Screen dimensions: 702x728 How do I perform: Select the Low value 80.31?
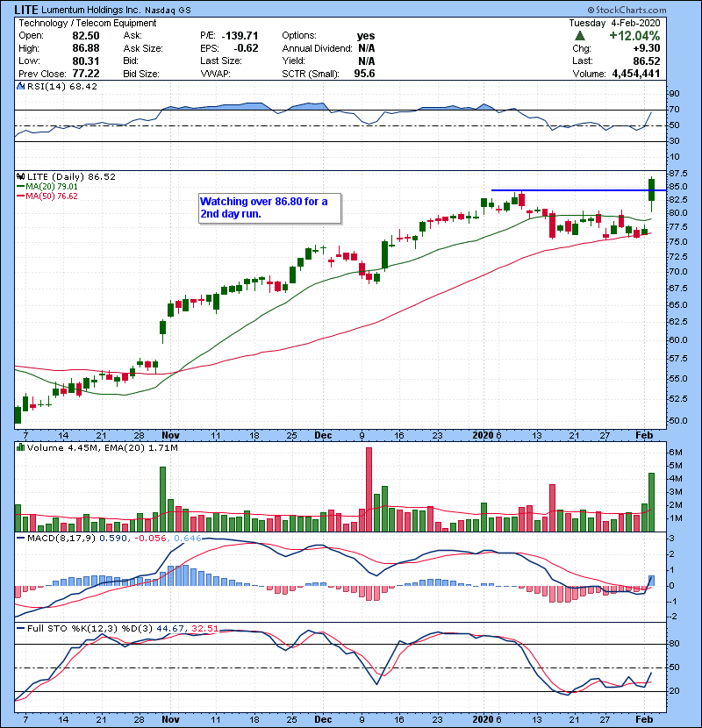(x=85, y=61)
